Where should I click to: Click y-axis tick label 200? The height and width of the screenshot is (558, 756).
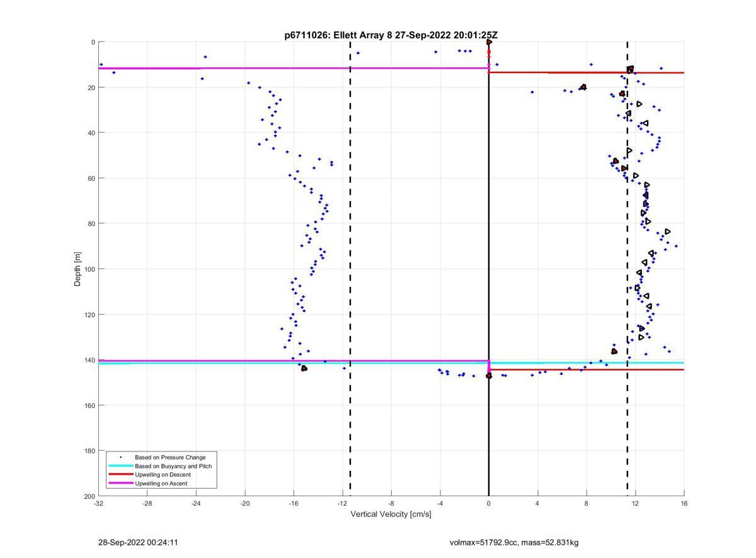tap(89, 496)
